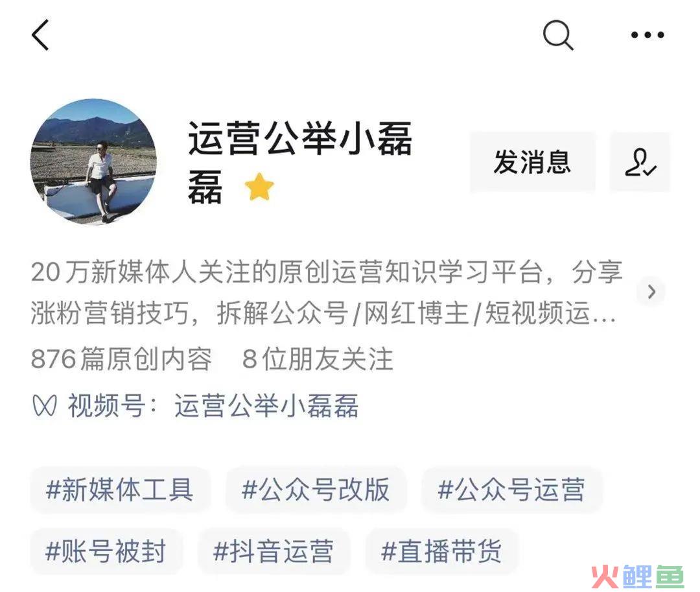The image size is (700, 592).
Task: Tap the yellow star next to the account name
Action: (259, 187)
